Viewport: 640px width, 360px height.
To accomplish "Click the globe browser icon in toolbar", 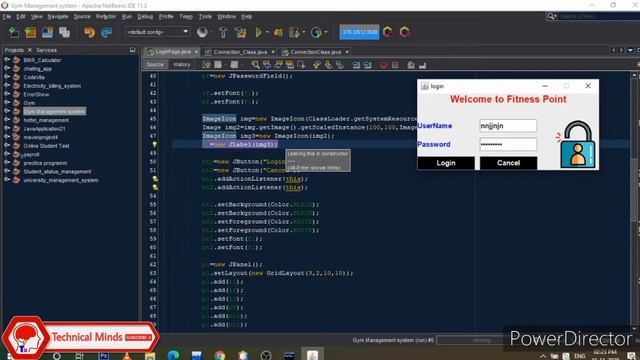I will click(202, 32).
